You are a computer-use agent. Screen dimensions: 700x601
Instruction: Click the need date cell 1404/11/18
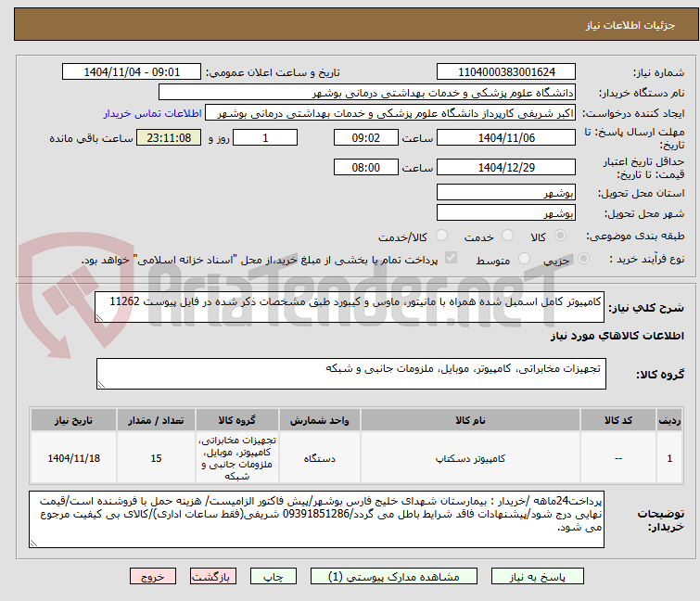(73, 458)
